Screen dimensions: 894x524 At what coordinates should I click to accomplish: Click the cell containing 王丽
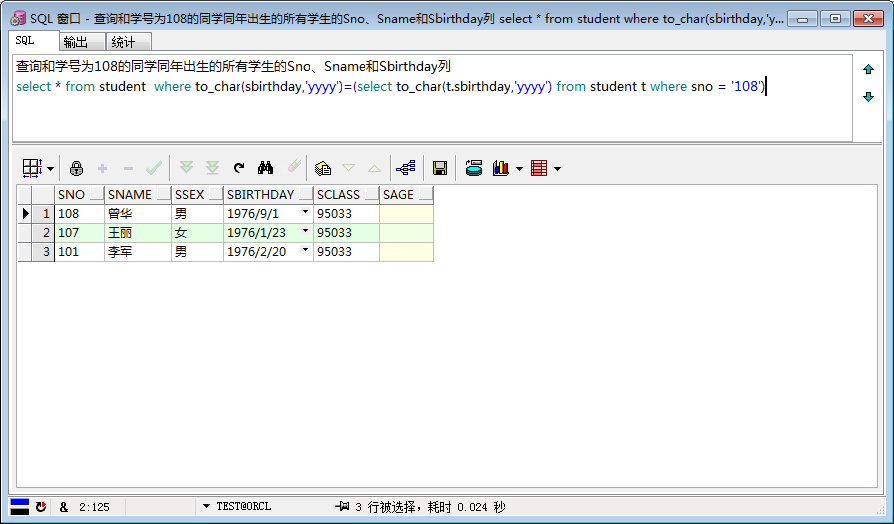138,233
